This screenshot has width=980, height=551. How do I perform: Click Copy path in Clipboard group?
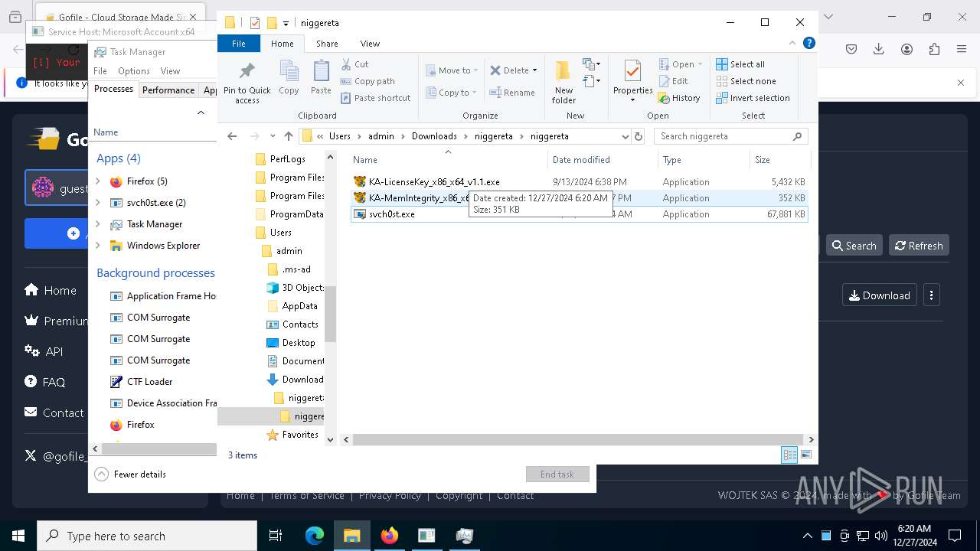click(x=367, y=81)
